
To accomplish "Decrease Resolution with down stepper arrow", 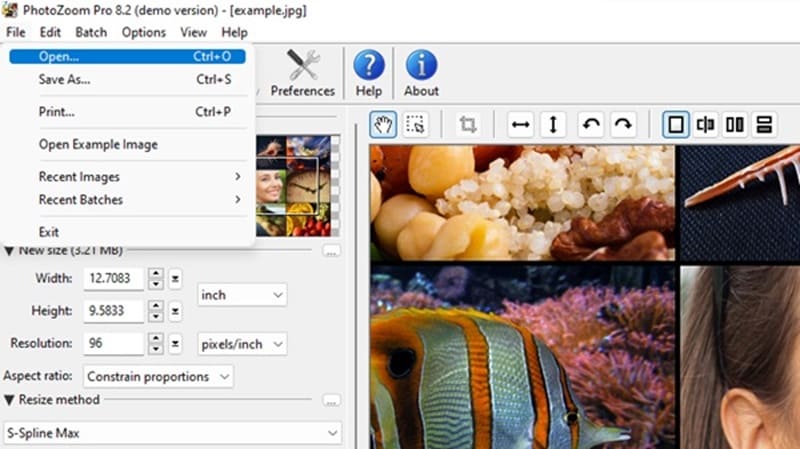I will click(156, 350).
